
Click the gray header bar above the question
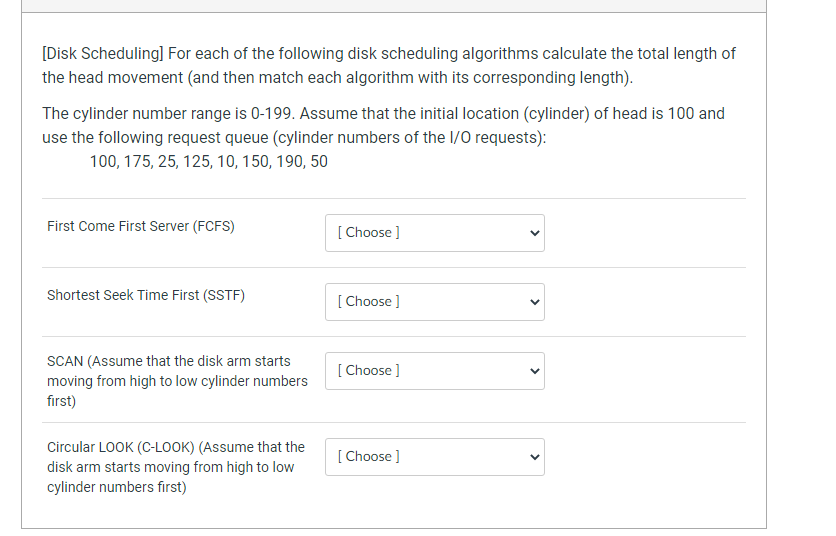(394, 6)
